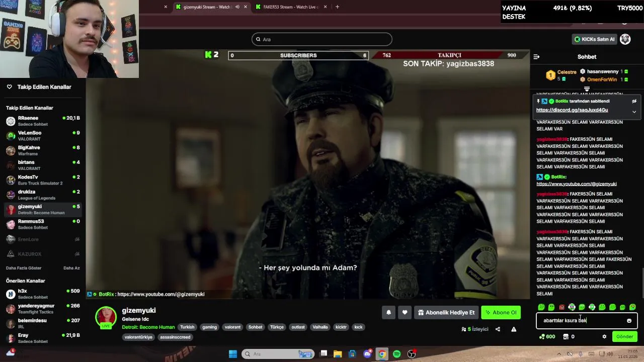Open the pinned Discord invite link

click(572, 110)
